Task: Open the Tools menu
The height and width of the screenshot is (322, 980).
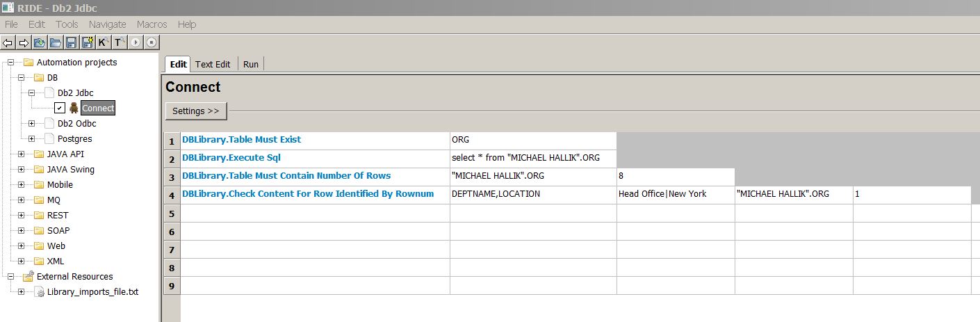Action: pyautogui.click(x=67, y=24)
